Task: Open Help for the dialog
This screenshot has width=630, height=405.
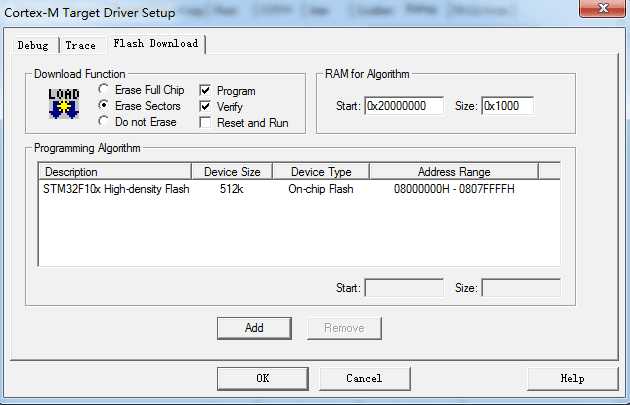Action: (573, 378)
